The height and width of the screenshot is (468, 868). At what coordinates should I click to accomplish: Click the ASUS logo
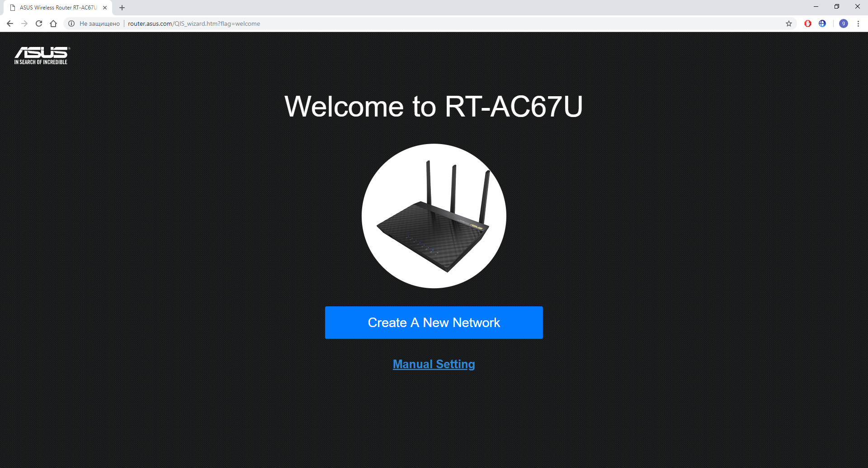tap(42, 56)
